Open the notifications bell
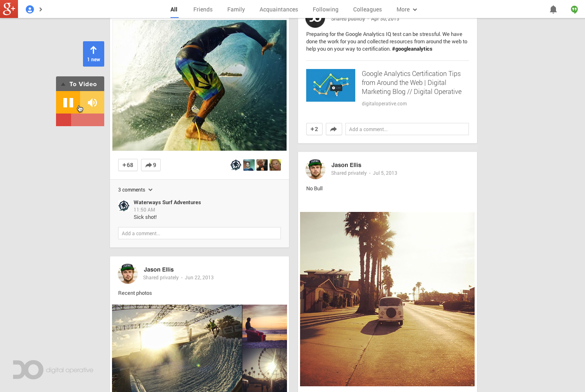Viewport: 585px width, 392px height. coord(553,9)
